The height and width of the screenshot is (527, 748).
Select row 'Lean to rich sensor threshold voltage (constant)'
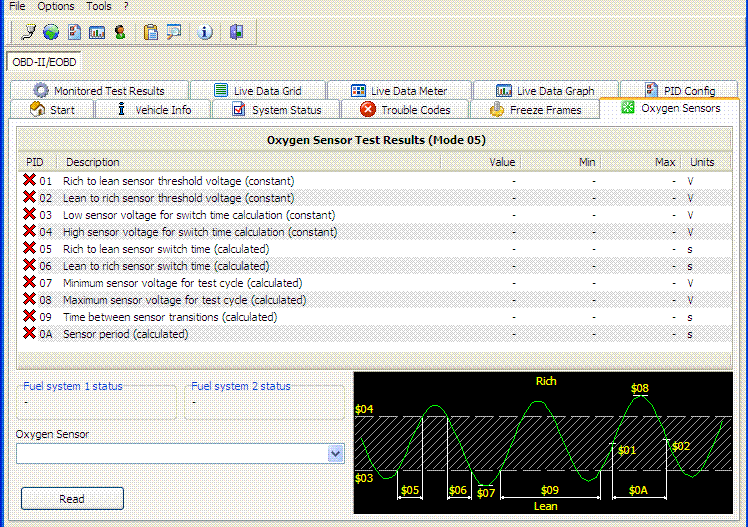tap(375, 198)
